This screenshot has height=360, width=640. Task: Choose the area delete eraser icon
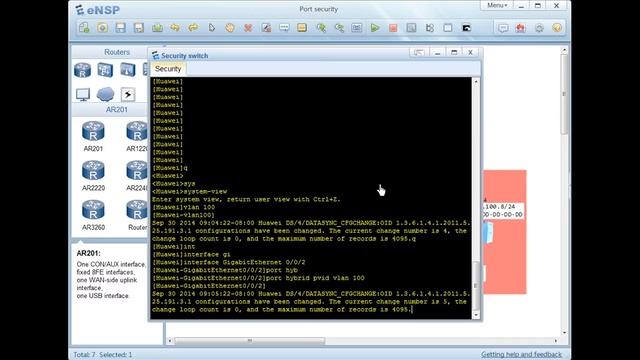266,28
